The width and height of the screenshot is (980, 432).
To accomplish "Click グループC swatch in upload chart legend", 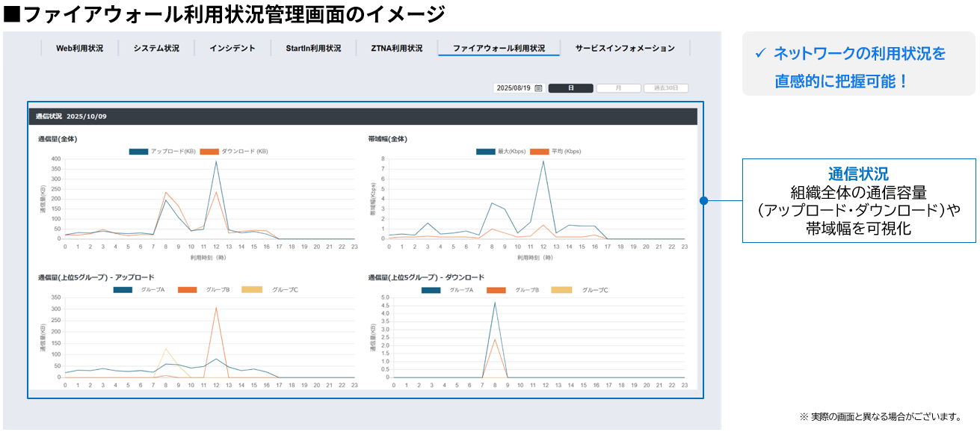I will coord(252,290).
